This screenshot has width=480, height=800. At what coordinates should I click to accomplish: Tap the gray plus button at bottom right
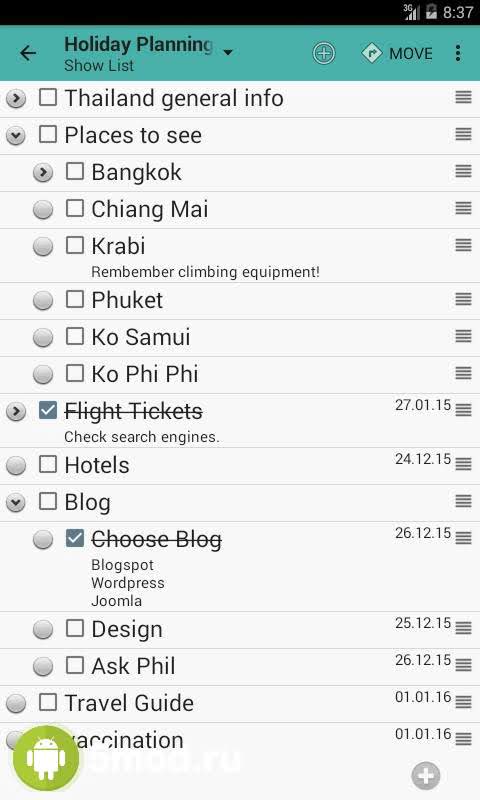[425, 776]
